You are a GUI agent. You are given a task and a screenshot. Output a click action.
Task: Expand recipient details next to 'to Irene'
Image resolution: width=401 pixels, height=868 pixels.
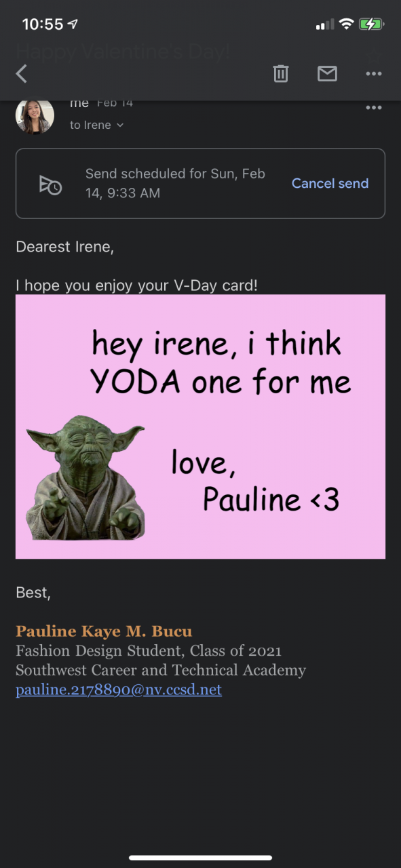(x=120, y=125)
